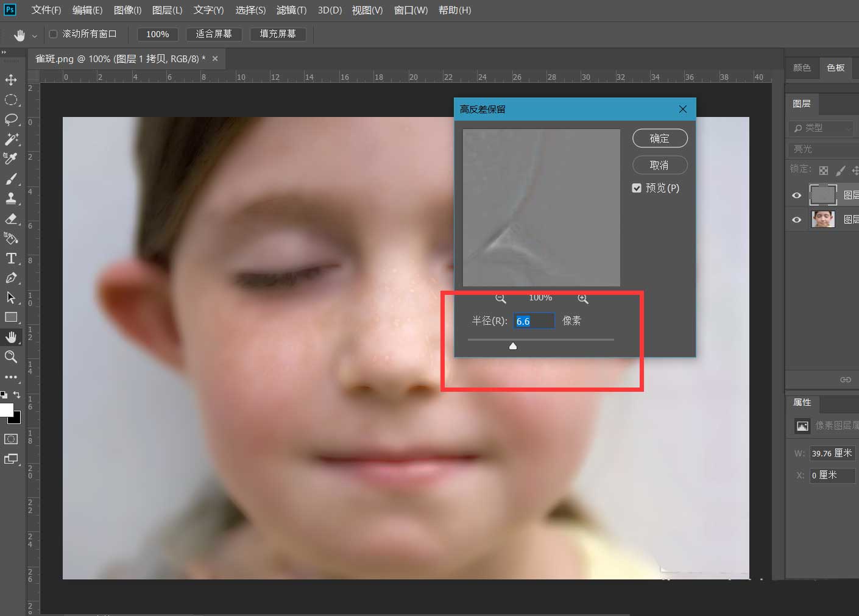Select the Paint Bucket tool

point(11,238)
